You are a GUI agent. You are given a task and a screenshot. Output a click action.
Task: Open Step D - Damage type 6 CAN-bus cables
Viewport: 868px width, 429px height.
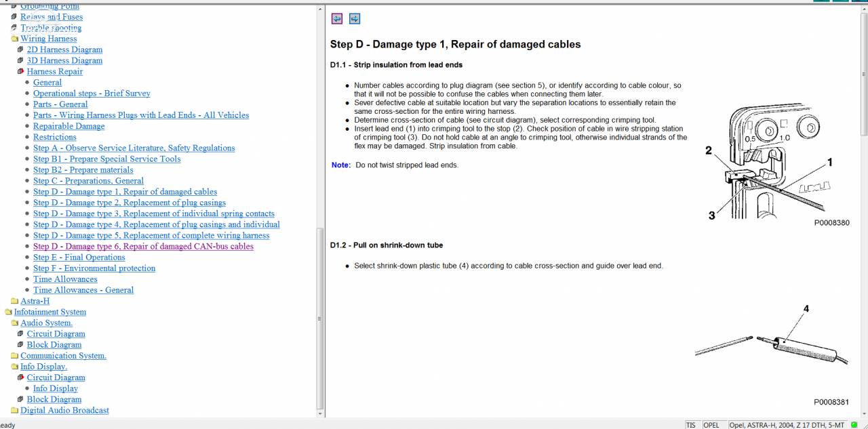click(143, 246)
